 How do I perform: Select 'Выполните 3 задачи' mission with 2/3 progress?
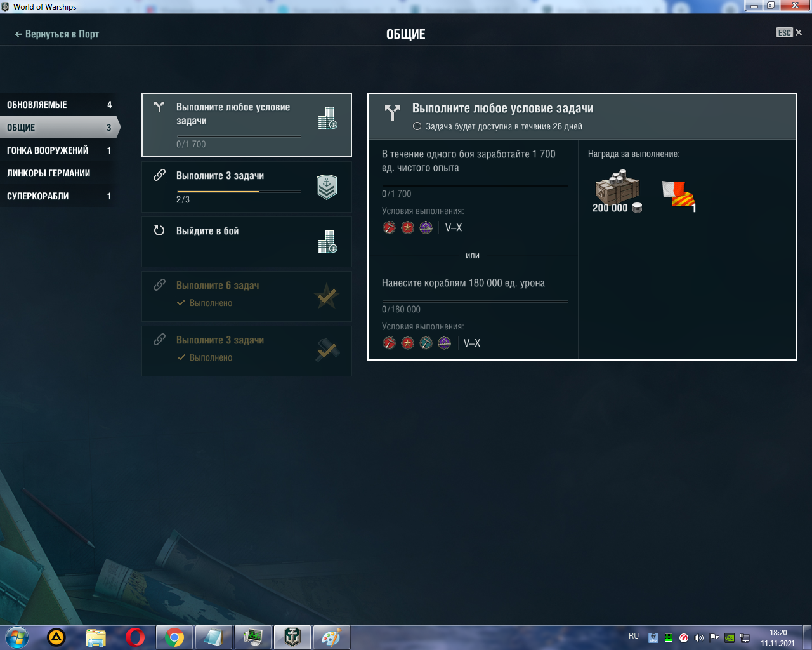coord(247,187)
